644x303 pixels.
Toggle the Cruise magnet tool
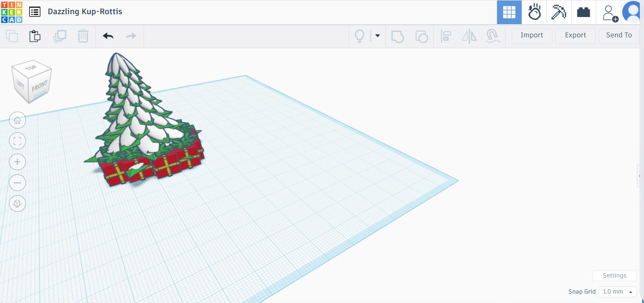coord(493,36)
